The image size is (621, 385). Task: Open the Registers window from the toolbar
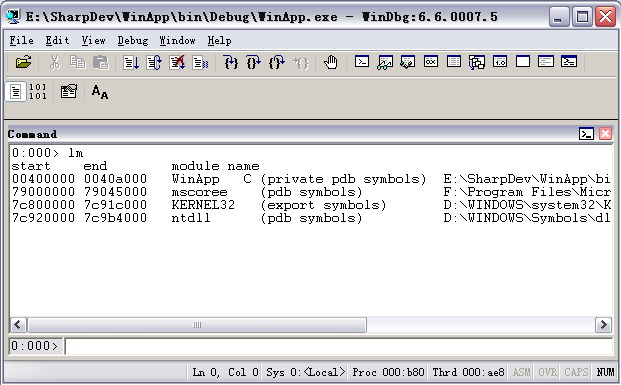[x=431, y=62]
